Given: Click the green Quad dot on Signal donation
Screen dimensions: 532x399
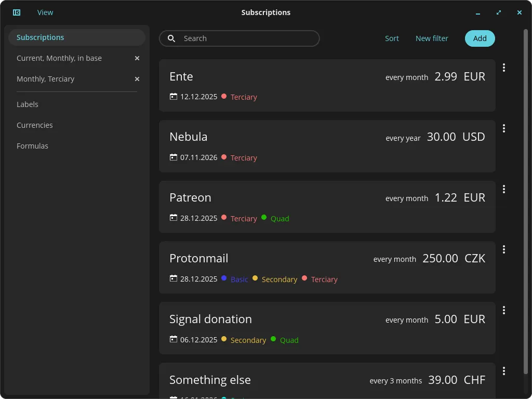Looking at the screenshot, I should (273, 339).
